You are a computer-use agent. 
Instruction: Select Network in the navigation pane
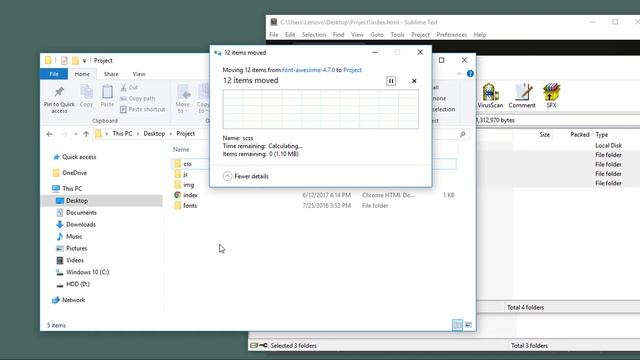pos(69,300)
